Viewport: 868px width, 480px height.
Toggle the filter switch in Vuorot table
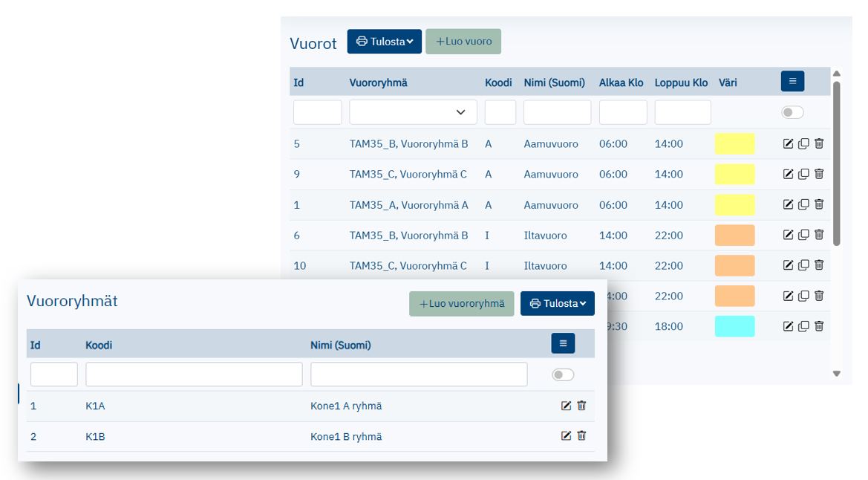(792, 112)
